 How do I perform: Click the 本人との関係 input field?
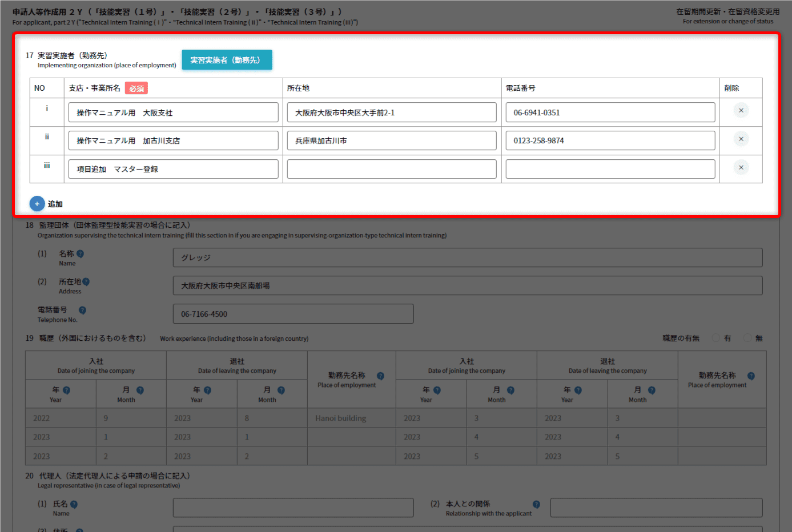pyautogui.click(x=656, y=507)
